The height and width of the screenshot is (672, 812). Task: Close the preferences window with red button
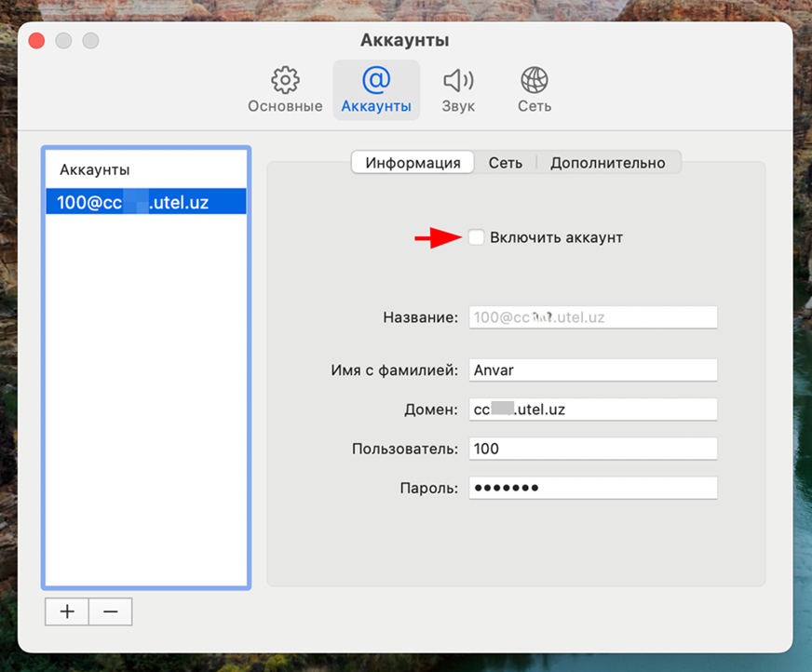[37, 41]
